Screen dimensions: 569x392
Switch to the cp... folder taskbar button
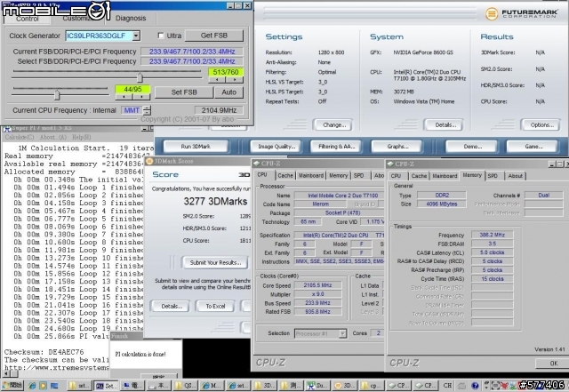[x=372, y=386]
